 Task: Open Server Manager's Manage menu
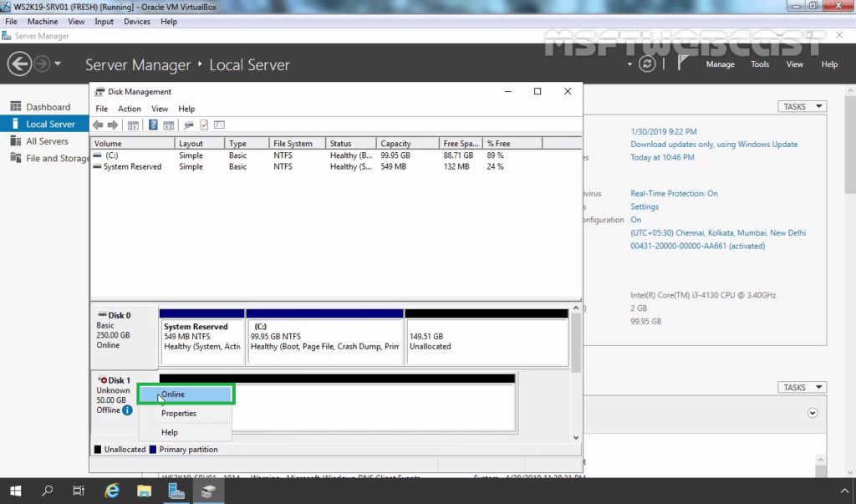coord(720,64)
